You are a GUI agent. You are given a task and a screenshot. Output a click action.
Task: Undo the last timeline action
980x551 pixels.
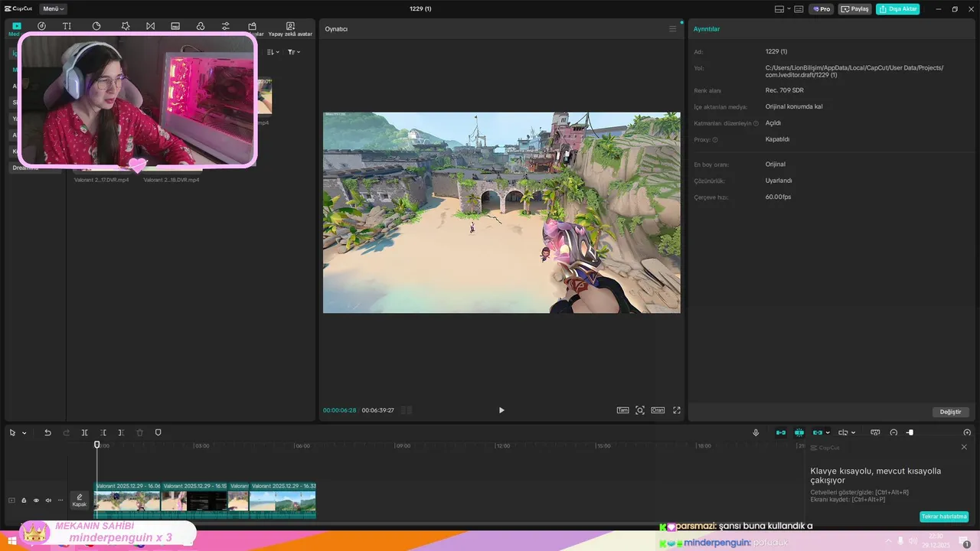[x=47, y=433]
